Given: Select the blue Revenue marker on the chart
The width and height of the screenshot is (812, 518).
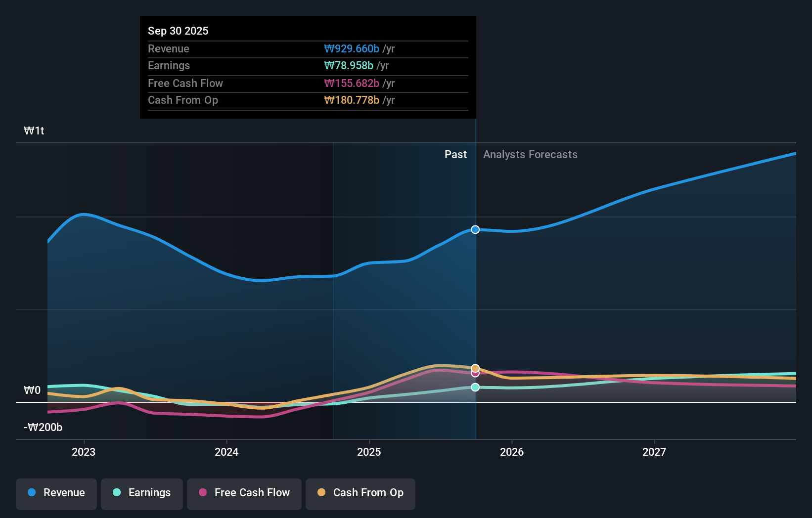Looking at the screenshot, I should click(x=475, y=229).
